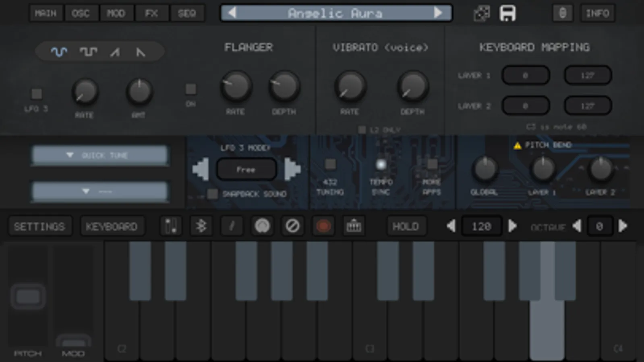Screen dimensions: 644x362
Task: Toggle L2 ONLY vibrato checkbox
Action: 362,130
